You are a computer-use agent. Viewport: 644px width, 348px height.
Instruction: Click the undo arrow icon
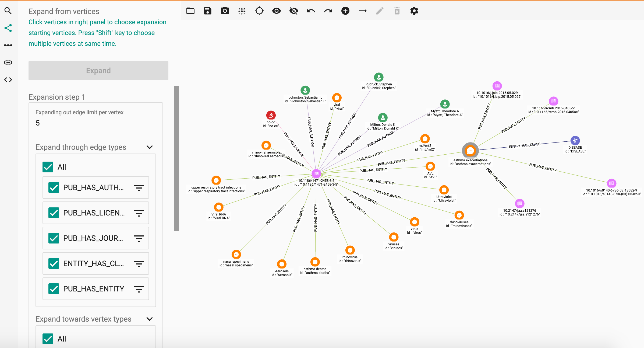311,11
